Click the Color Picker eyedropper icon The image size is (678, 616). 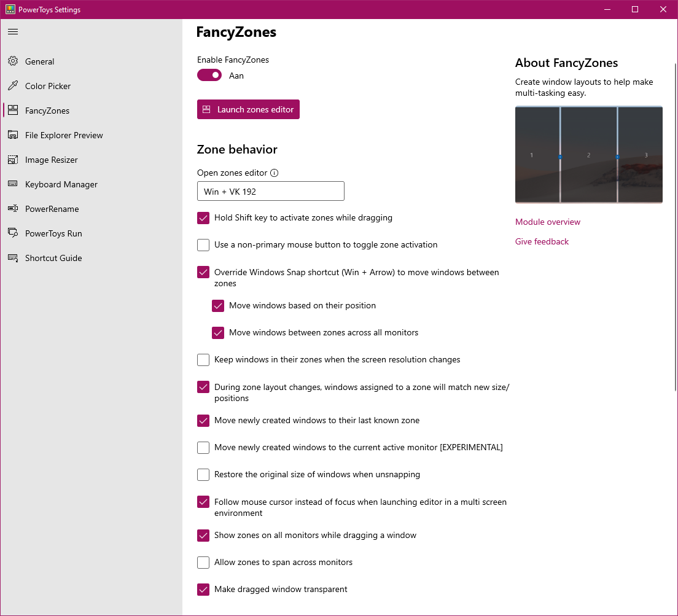13,85
